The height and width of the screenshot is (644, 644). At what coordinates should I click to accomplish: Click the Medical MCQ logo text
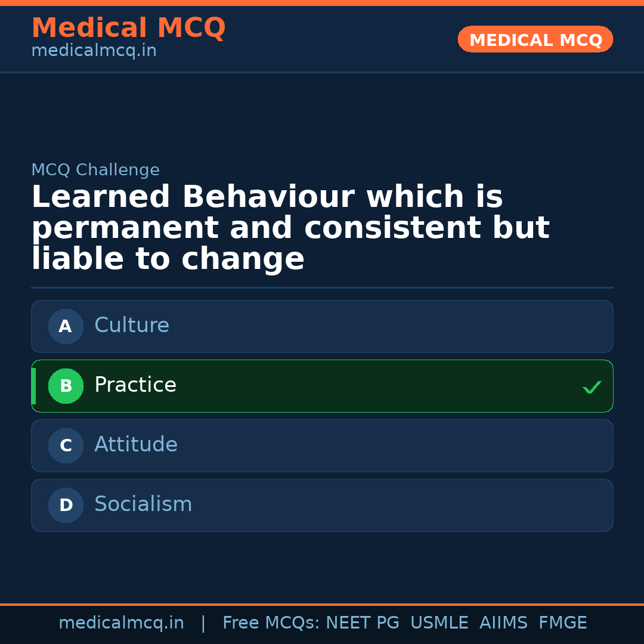coord(128,28)
